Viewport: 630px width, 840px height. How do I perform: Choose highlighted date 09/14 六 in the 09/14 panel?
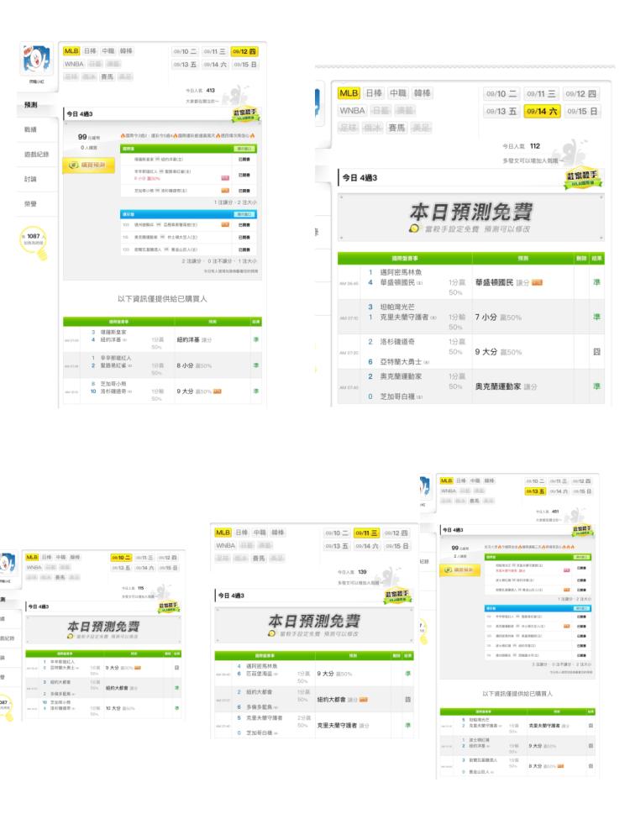pos(541,112)
